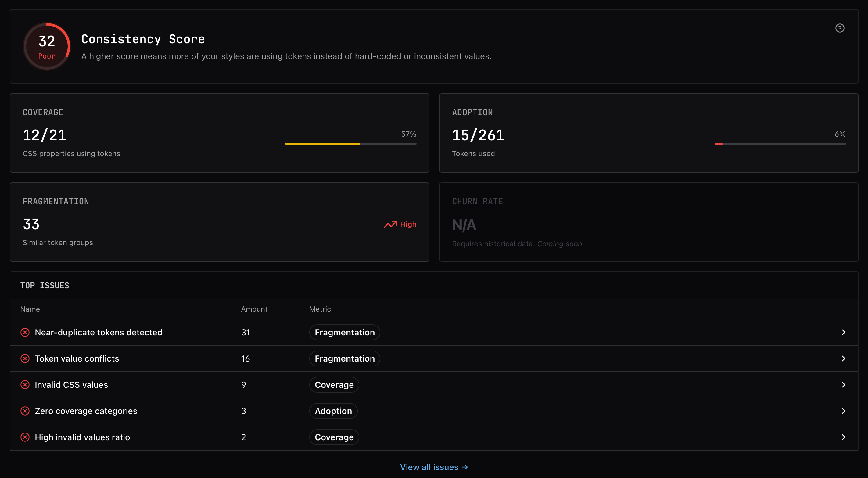Sort issues by the Name column
Screen dimensions: 868x478
tap(30, 309)
